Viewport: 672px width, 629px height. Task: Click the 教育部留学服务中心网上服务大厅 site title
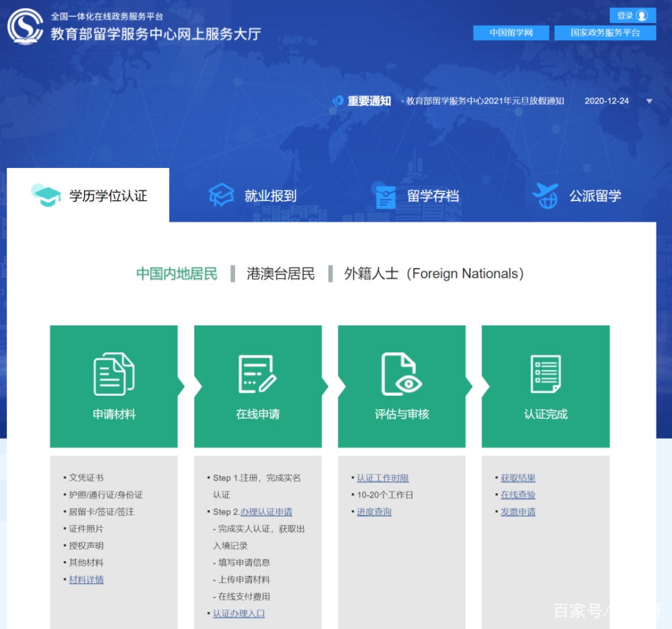[x=156, y=34]
